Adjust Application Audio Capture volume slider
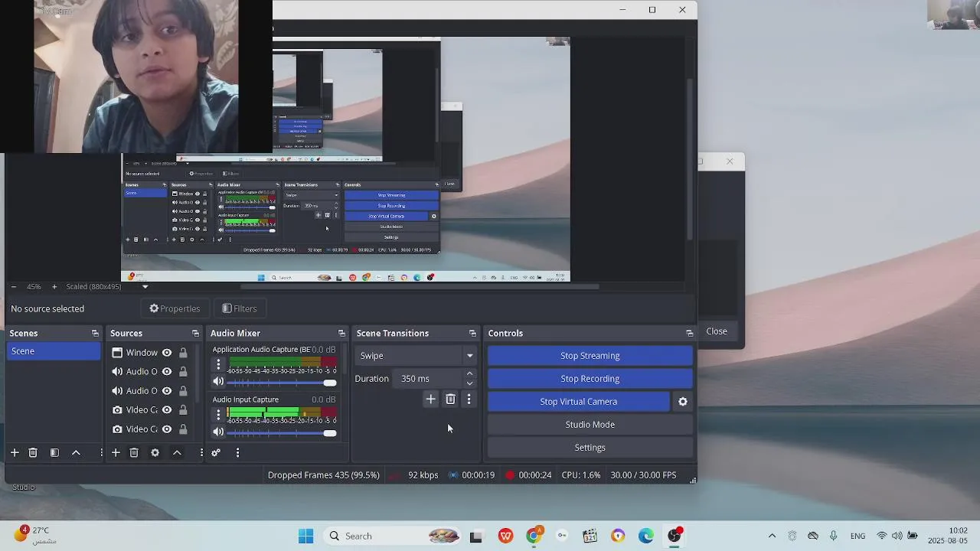980x551 pixels. coord(283,383)
